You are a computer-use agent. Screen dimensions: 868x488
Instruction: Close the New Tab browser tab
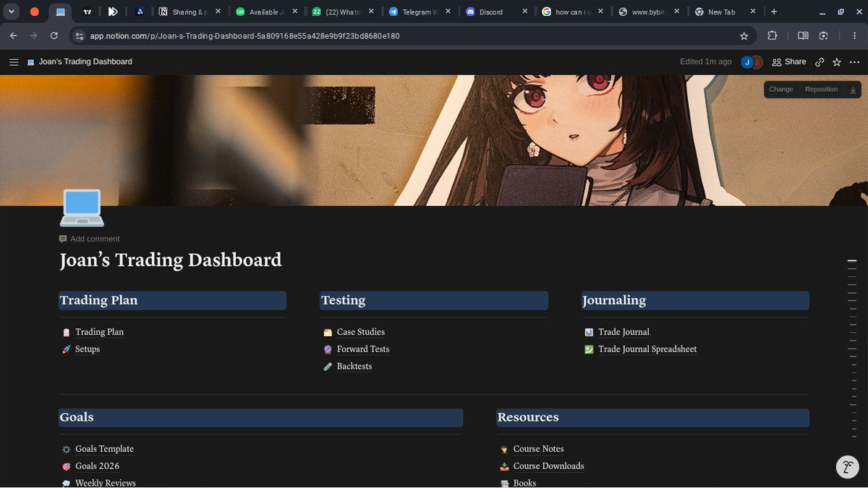click(753, 12)
